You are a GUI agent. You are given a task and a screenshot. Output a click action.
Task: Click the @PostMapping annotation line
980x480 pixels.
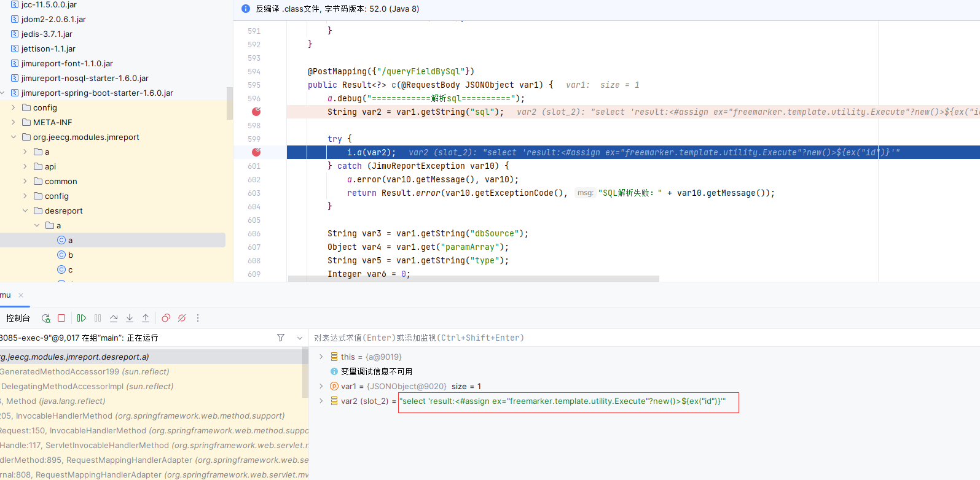pyautogui.click(x=391, y=71)
